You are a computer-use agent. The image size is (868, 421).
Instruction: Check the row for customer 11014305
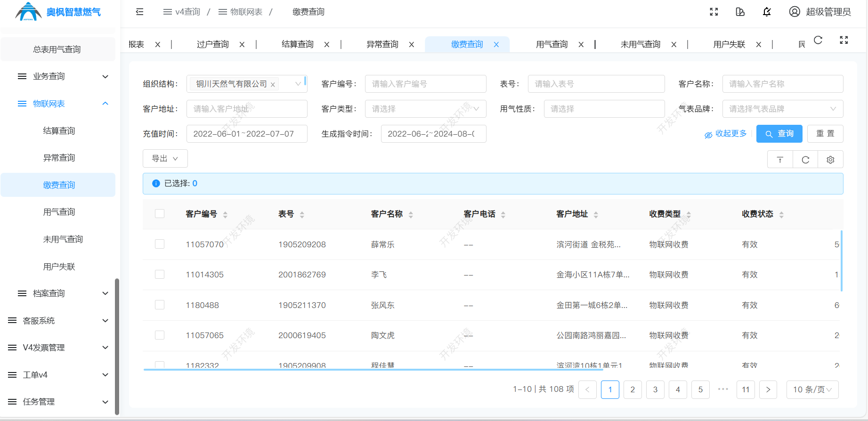tap(160, 274)
